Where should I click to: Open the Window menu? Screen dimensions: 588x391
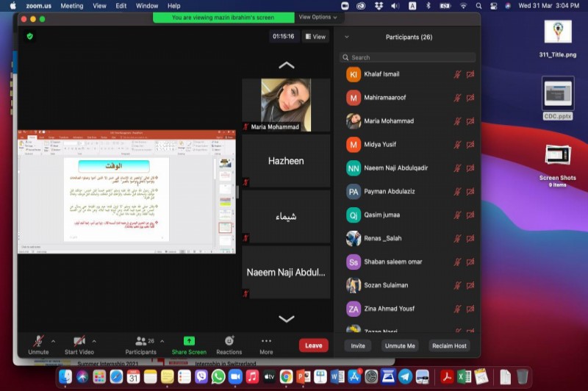(147, 5)
